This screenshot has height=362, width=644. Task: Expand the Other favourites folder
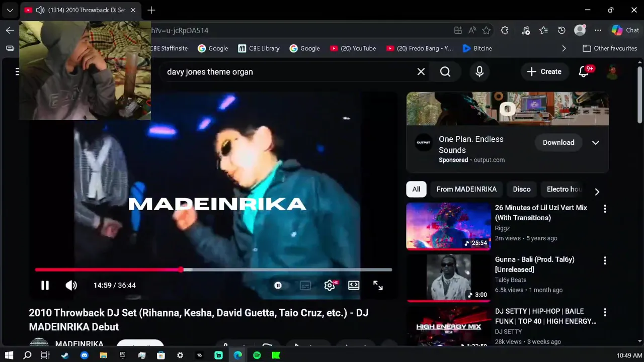pyautogui.click(x=609, y=48)
